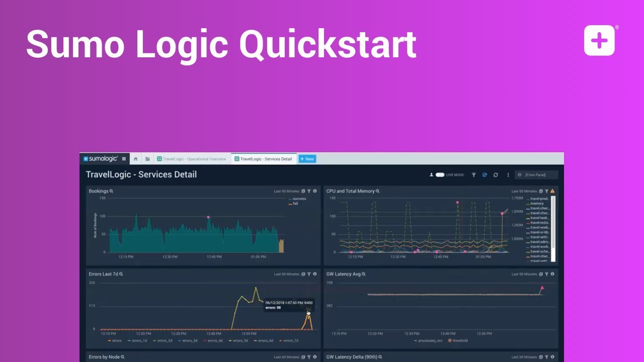Click the filter icon on CPU and Total Memory panel
Image resolution: width=644 pixels, height=362 pixels.
point(546,191)
